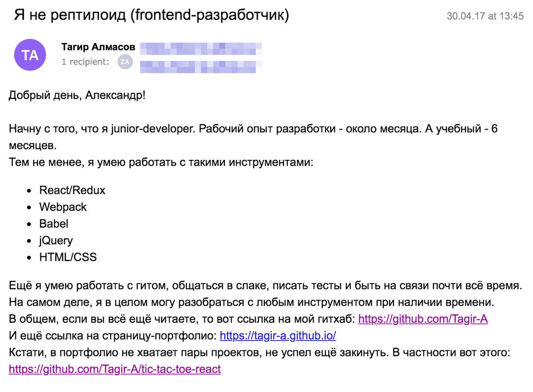Open sender name Тагир Алмасов
The image size is (533, 392).
pyautogui.click(x=98, y=47)
